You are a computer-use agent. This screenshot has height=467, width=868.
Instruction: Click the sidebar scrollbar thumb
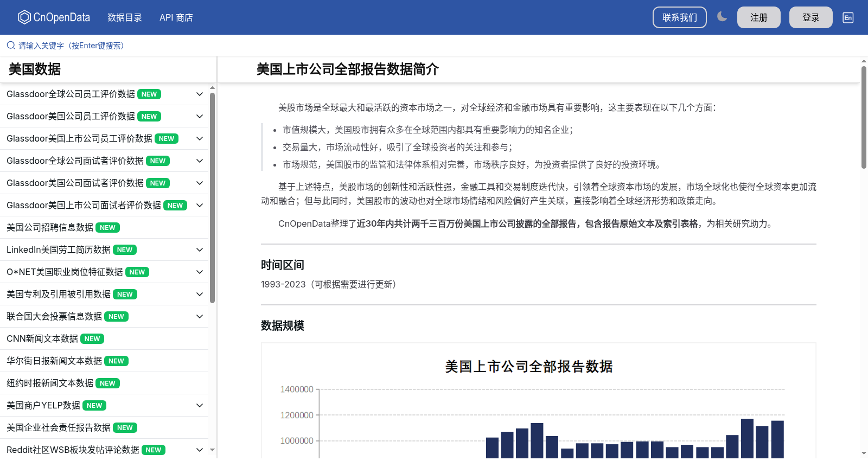coord(213,197)
